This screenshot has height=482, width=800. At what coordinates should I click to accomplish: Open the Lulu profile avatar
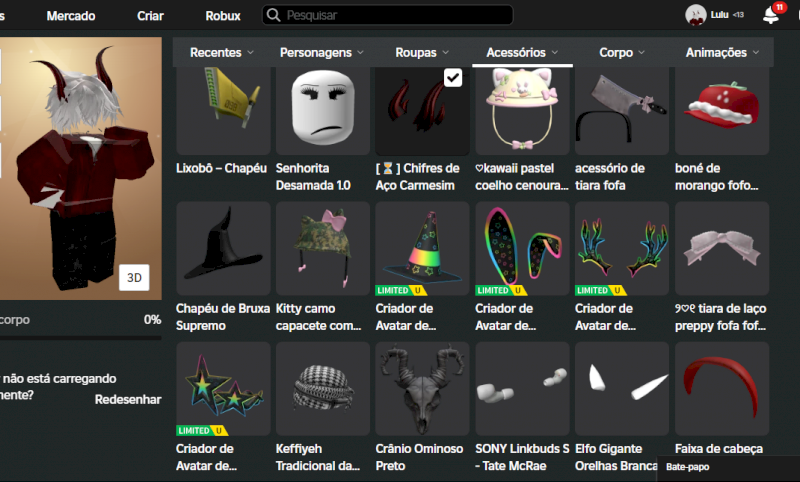695,15
